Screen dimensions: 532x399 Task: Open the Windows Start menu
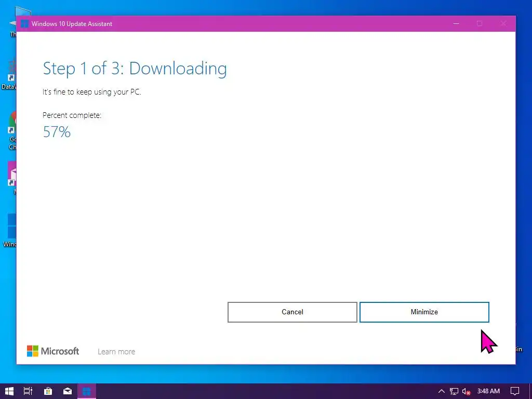[x=9, y=391]
